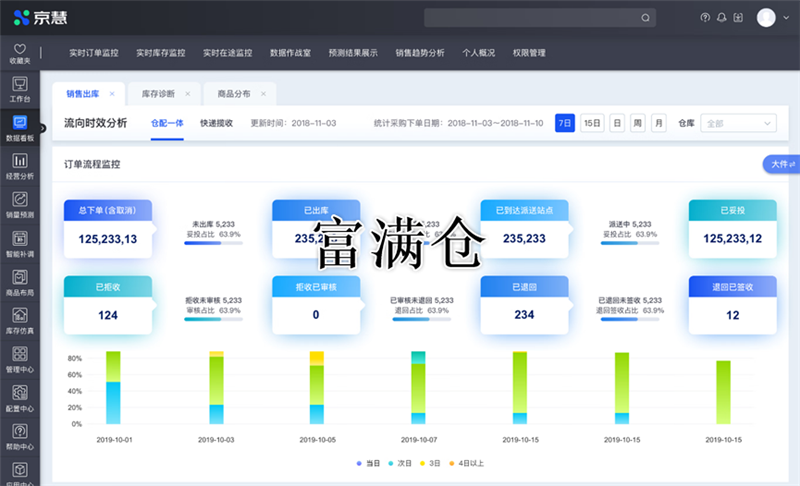The width and height of the screenshot is (800, 486).
Task: Select the 仓配一体 sub-tab
Action: 167,123
